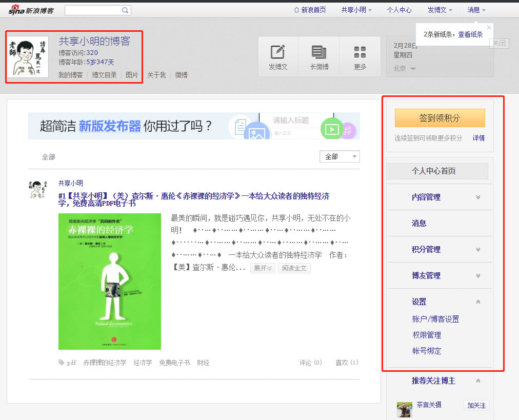Click 查看纸条 link
This screenshot has width=519, height=420.
[x=470, y=34]
